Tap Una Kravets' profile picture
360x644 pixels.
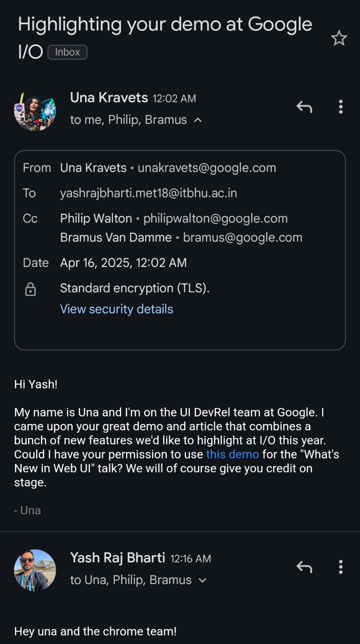pos(35,110)
